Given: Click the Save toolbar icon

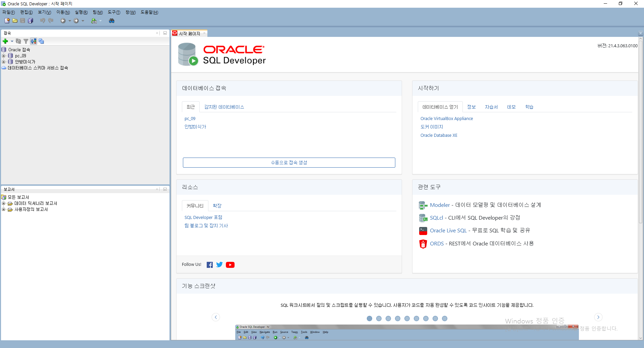Looking at the screenshot, I should coord(22,21).
